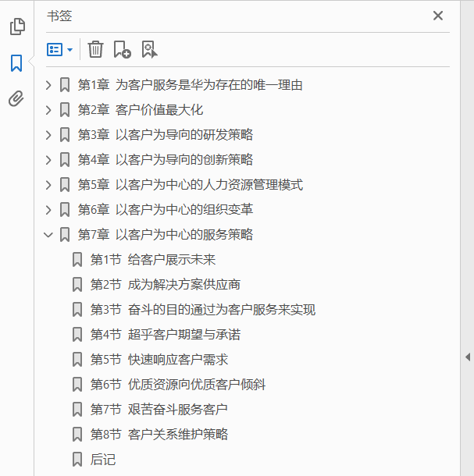Viewport: 474px width, 476px height.
Task: Expand 第2章 客户价值最大化 chevron
Action: click(x=48, y=110)
